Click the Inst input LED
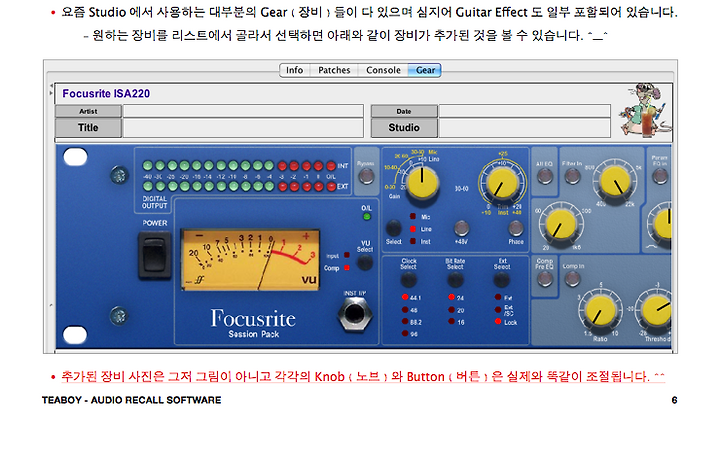 pos(413,241)
